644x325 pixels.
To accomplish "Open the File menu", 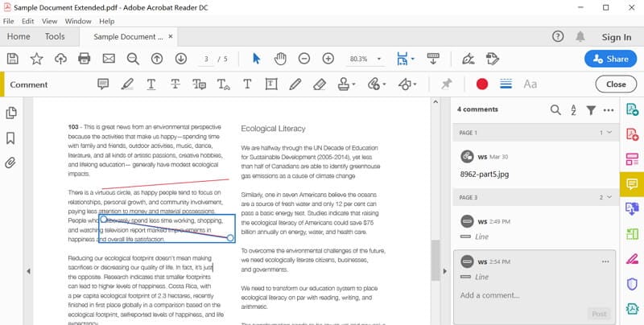I will click(8, 22).
